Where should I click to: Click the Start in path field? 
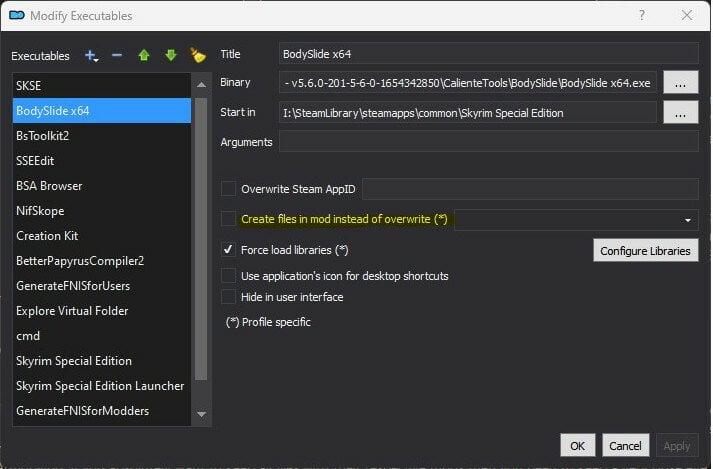click(467, 112)
